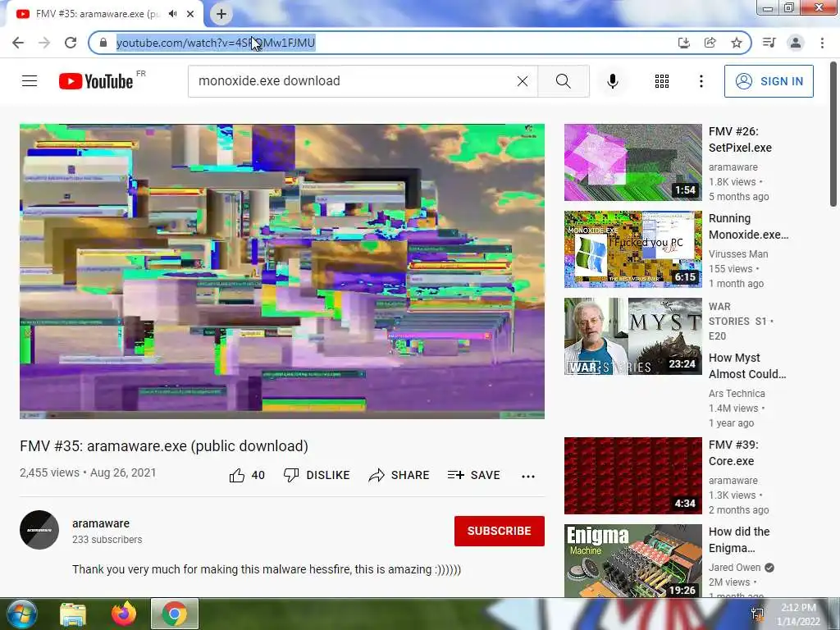Open a new tab with the plus button
840x630 pixels.
221,14
